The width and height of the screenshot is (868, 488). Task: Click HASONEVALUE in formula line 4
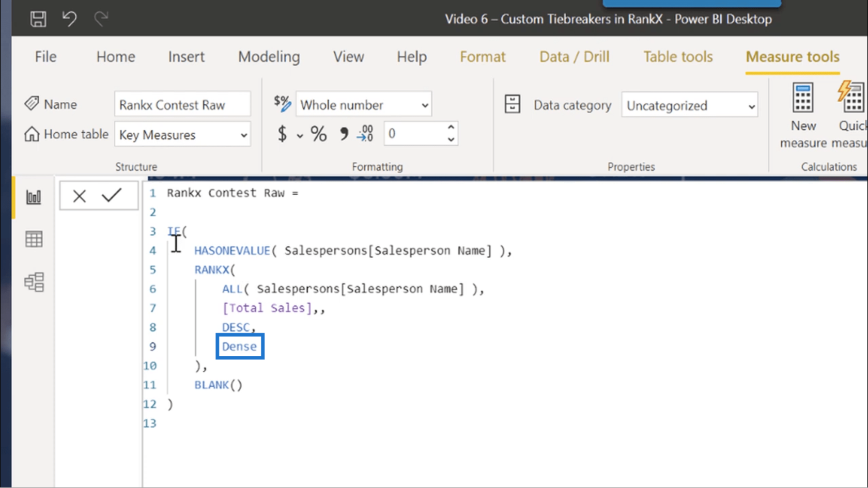tap(233, 250)
